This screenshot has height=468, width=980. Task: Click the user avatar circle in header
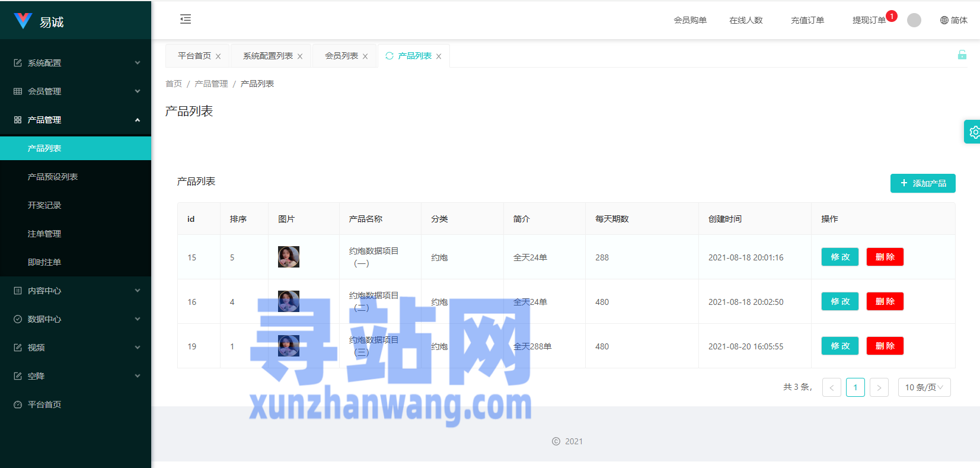pyautogui.click(x=914, y=20)
